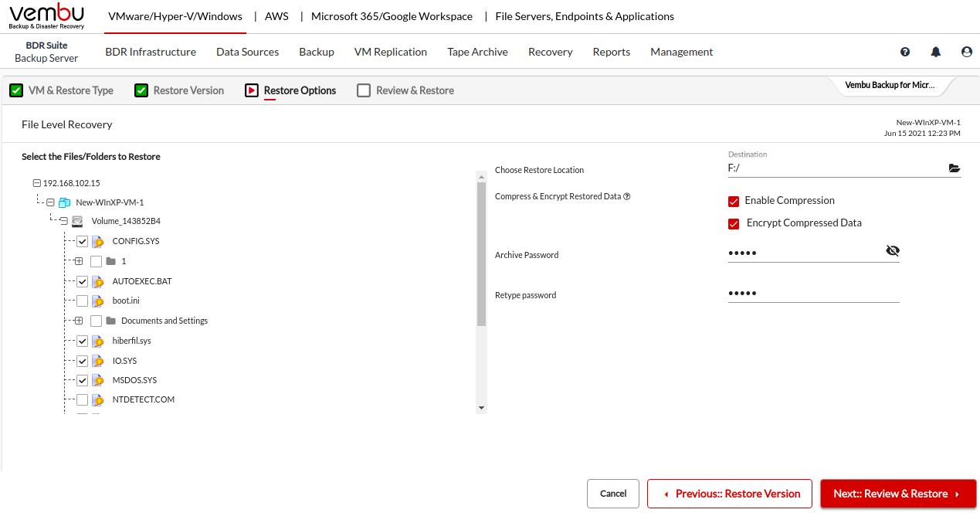Check the boot.ini file checkbox

(x=83, y=301)
